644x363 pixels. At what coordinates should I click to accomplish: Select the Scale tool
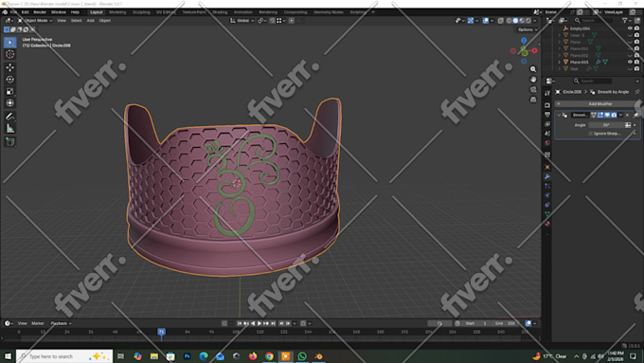click(10, 91)
